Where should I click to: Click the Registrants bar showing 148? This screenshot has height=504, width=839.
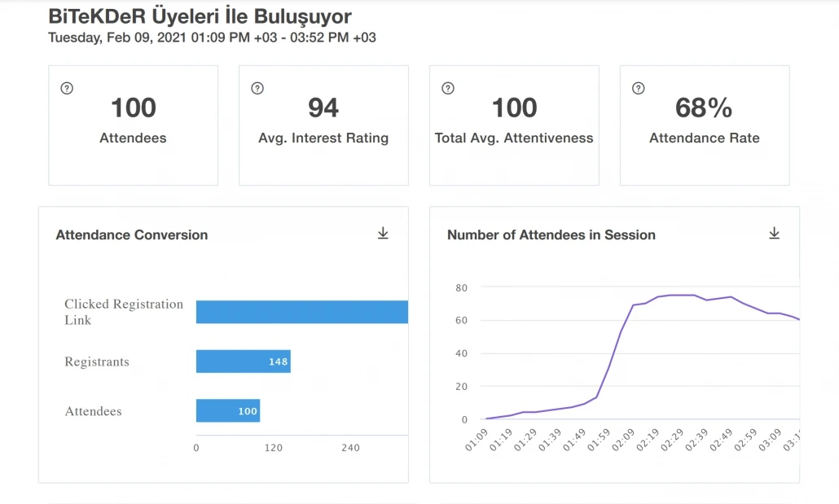click(243, 362)
